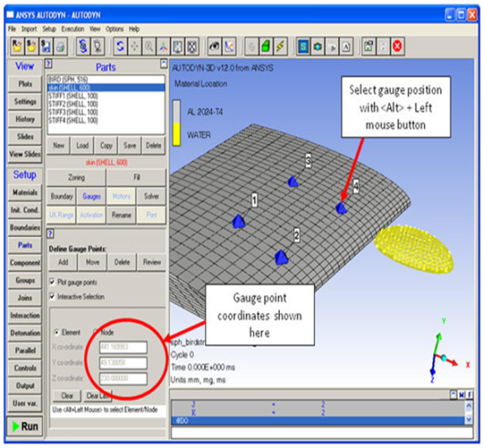The width and height of the screenshot is (484, 448).
Task: Activate the zoom magnifier tool
Action: coord(149,47)
